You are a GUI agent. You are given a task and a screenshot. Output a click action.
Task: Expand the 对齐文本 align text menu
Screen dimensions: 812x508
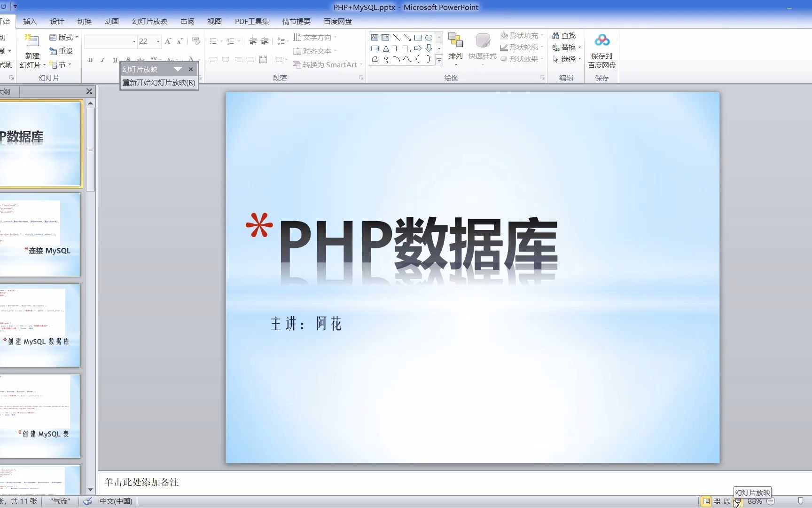pos(315,51)
